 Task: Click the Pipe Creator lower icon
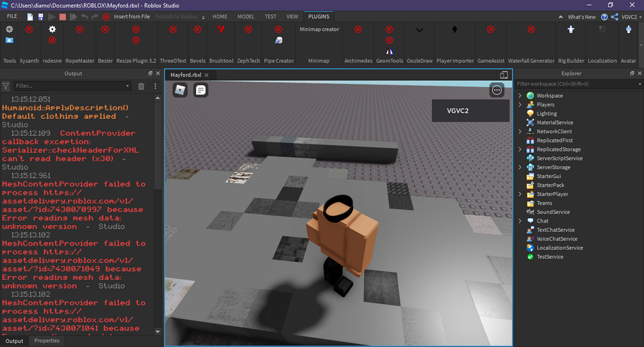pyautogui.click(x=279, y=40)
